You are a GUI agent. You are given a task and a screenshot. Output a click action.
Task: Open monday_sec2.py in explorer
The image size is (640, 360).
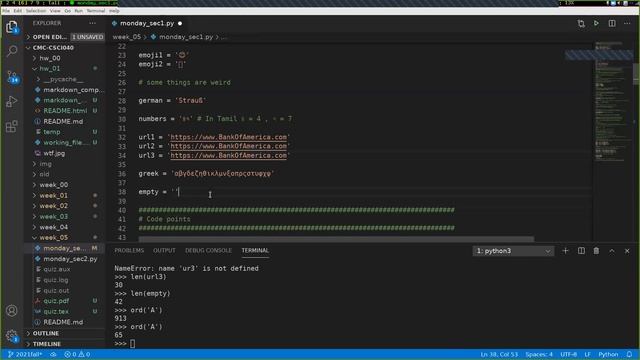coord(65,259)
